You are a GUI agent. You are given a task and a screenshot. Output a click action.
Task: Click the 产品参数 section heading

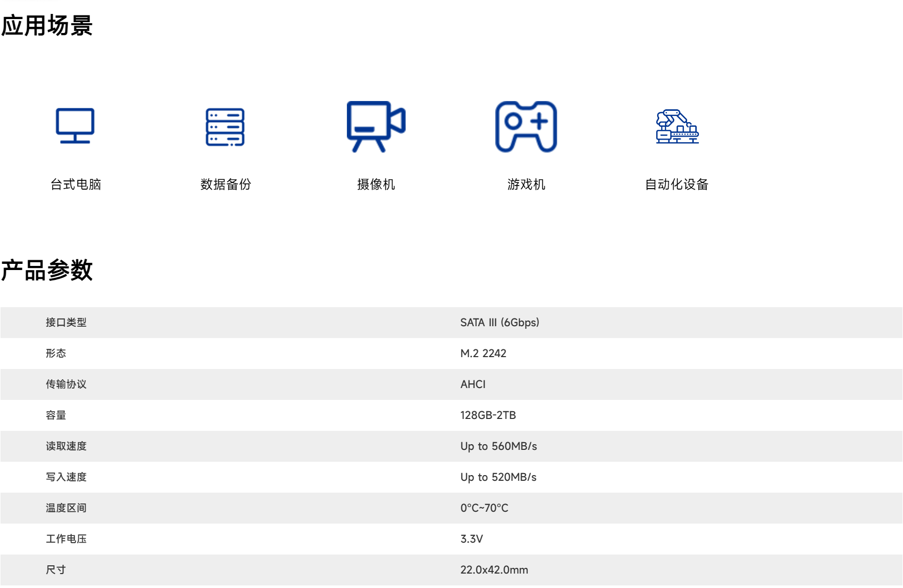coord(47,271)
